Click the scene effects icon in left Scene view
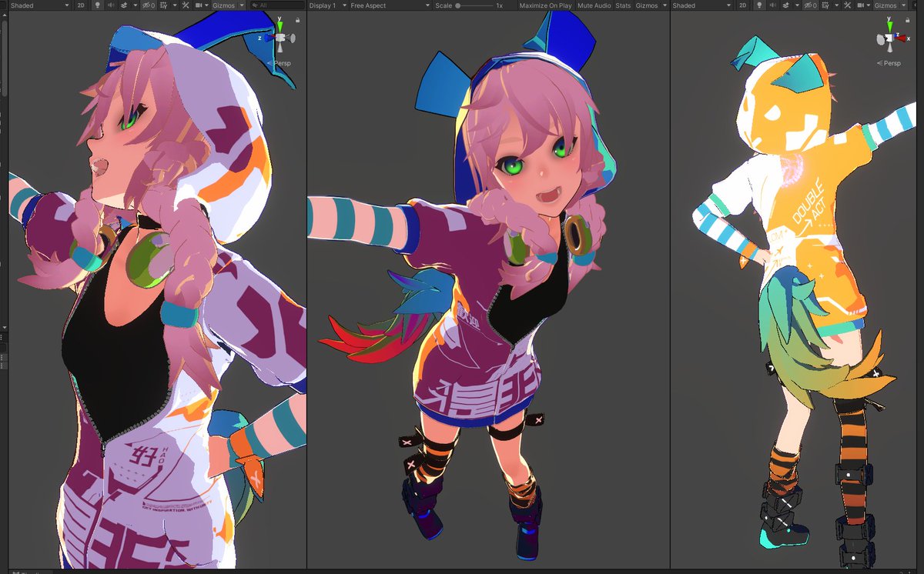Screen dimensions: 924x574 point(123,5)
